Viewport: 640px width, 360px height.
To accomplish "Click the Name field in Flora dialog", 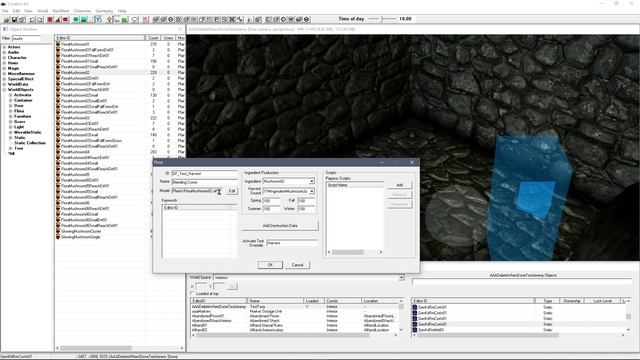I will 204,182.
